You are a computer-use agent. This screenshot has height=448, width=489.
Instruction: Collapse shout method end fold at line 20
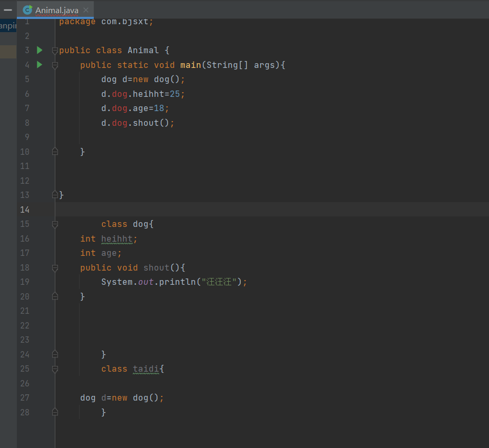55,296
